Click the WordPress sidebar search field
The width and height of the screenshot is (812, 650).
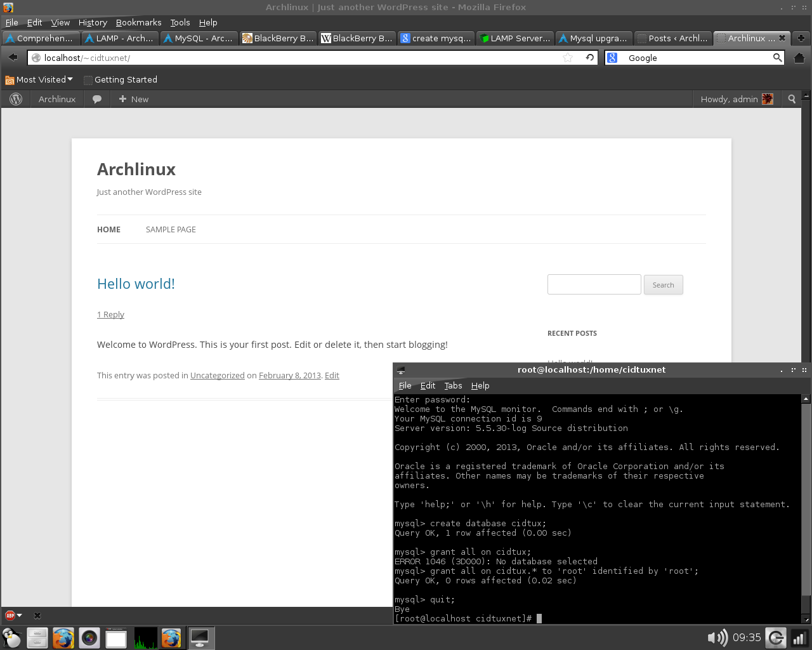[x=594, y=284]
